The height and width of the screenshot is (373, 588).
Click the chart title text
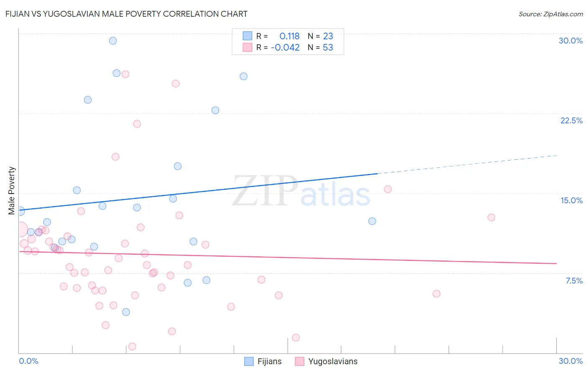pyautogui.click(x=126, y=14)
